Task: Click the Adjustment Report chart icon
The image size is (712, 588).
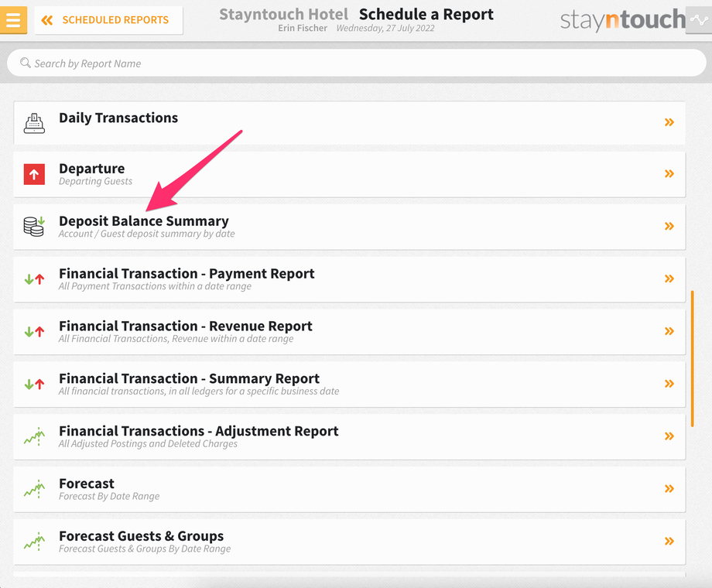Action: 34,436
